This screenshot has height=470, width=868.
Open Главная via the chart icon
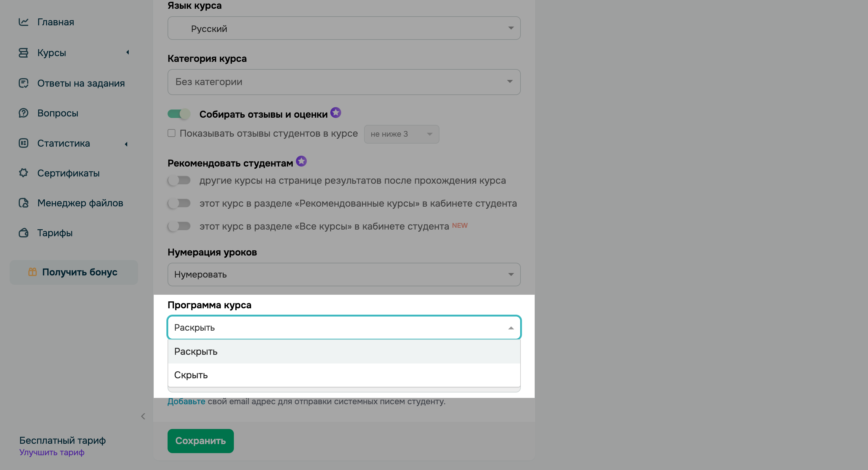[x=23, y=22]
